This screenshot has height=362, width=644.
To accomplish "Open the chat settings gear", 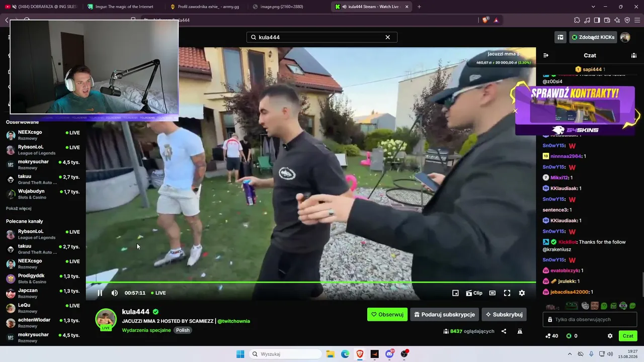I will point(610,336).
